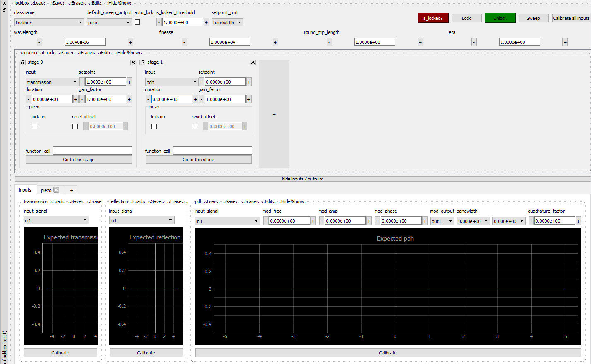Screen dimensions: 591x364
Task: Click Calibrate all inputs button
Action: [571, 18]
